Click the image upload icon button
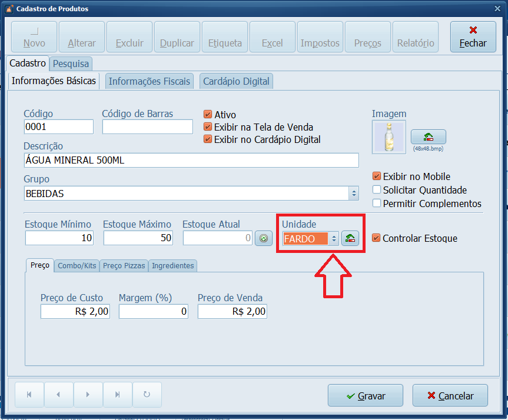The height and width of the screenshot is (420, 508). coord(428,137)
